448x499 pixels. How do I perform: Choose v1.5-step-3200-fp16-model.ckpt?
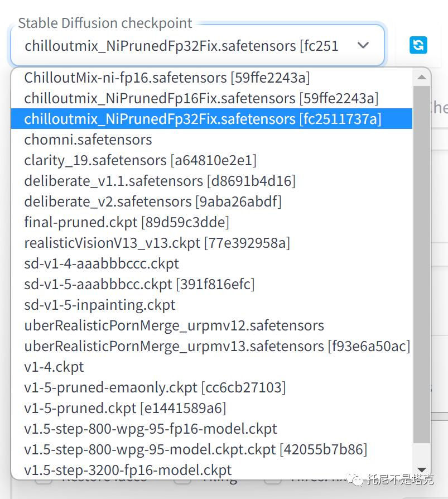point(211,470)
